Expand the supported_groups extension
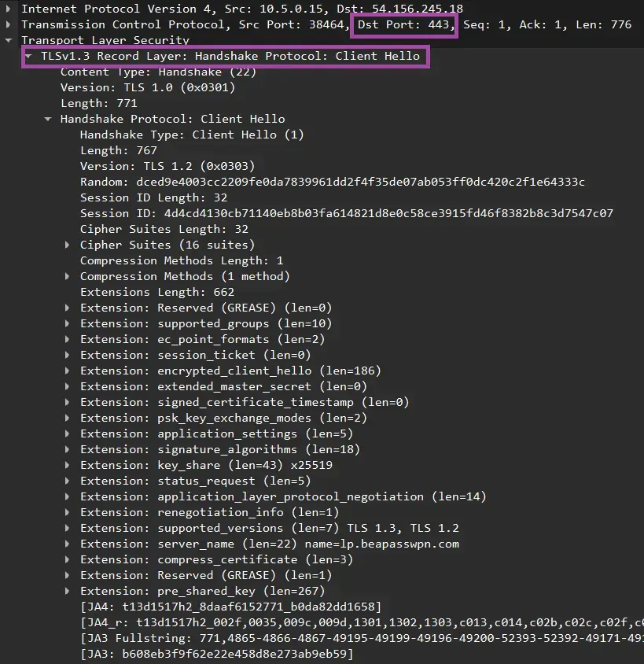 pyautogui.click(x=67, y=323)
